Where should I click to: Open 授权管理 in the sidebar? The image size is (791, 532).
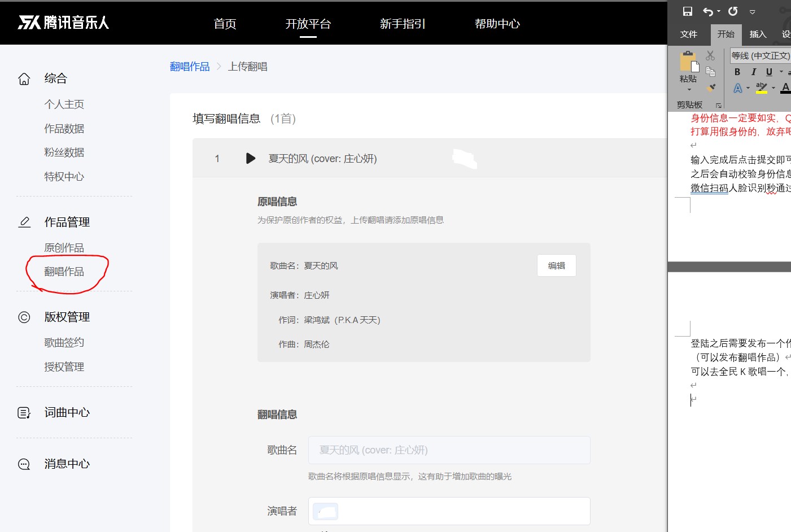[64, 367]
